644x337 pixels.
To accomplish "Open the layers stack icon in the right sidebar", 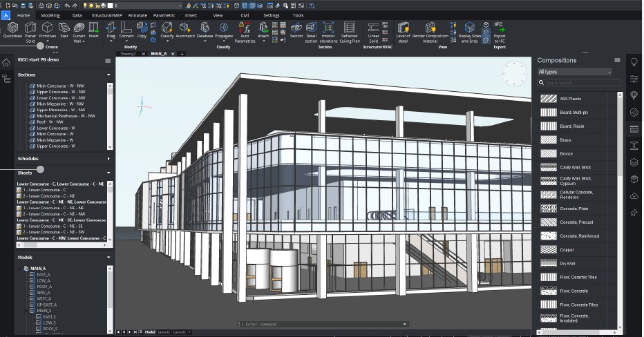I will point(634,162).
